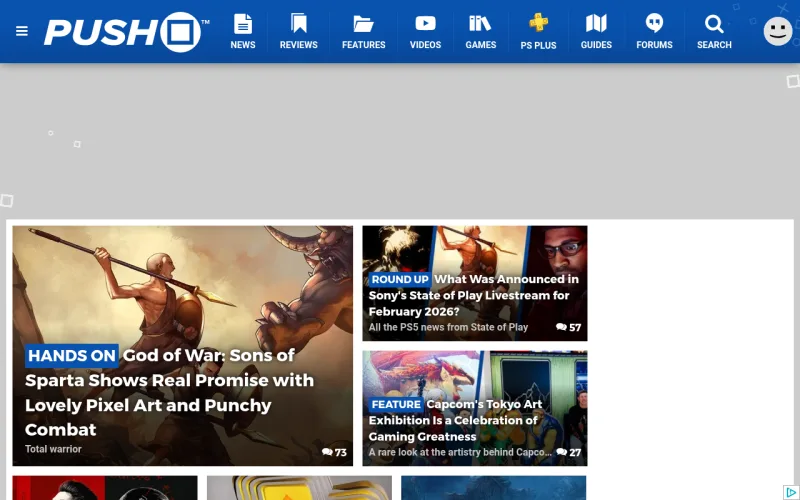Visit the Forums speech bubble icon
800x500 pixels.
point(654,24)
